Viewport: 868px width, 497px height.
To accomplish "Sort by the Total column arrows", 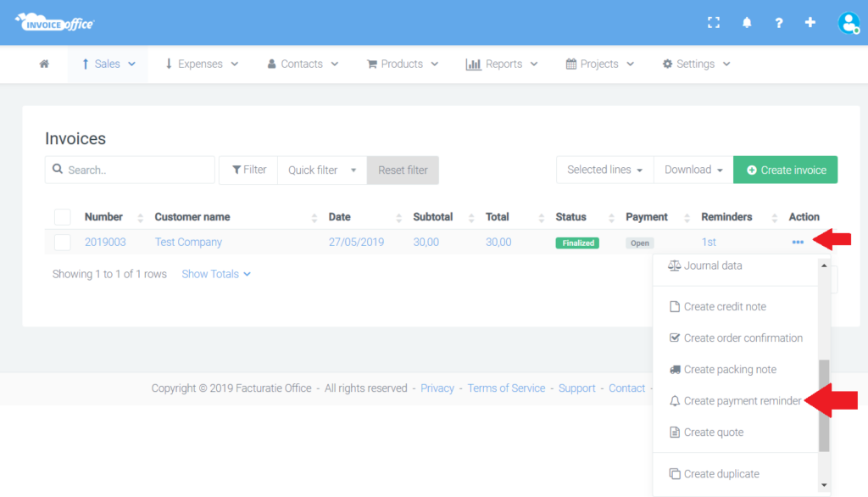I will [x=541, y=218].
